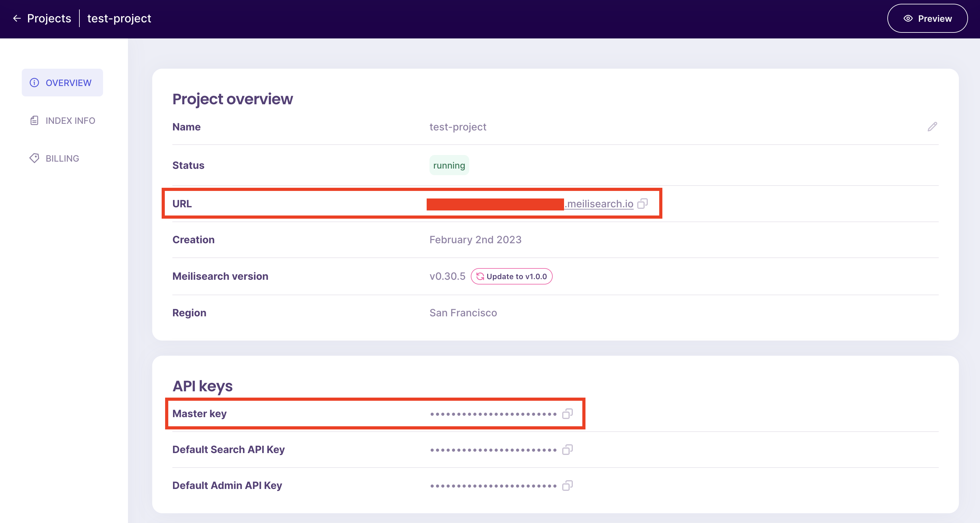
Task: Open the Preview button
Action: click(x=927, y=18)
